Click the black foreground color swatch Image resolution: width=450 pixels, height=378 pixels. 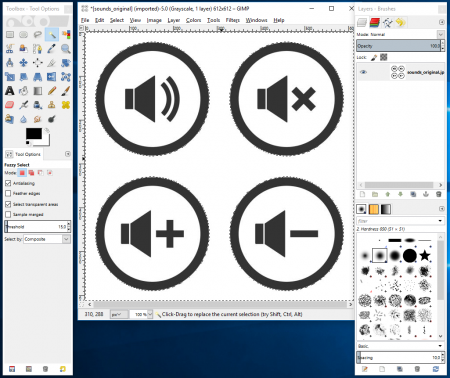[34, 134]
